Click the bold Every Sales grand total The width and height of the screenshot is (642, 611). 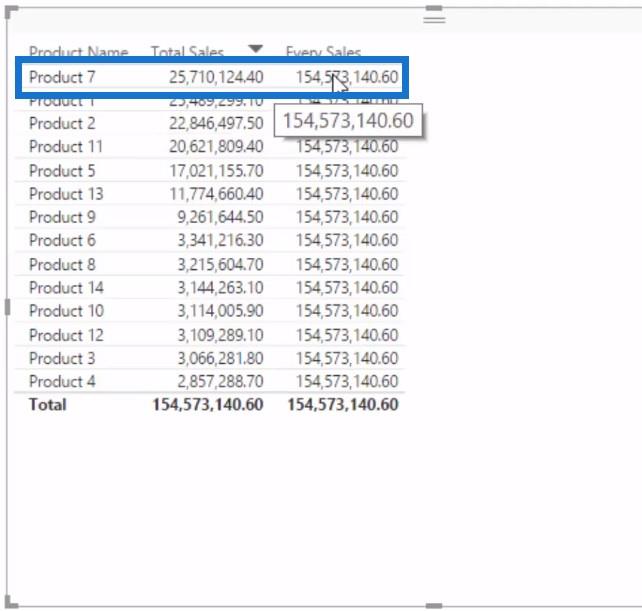point(343,405)
